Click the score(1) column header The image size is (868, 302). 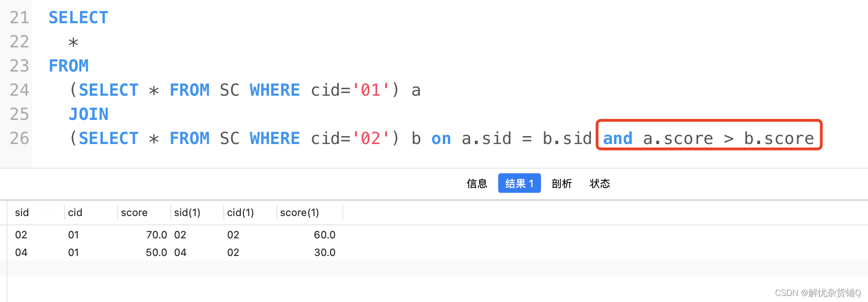tap(299, 213)
